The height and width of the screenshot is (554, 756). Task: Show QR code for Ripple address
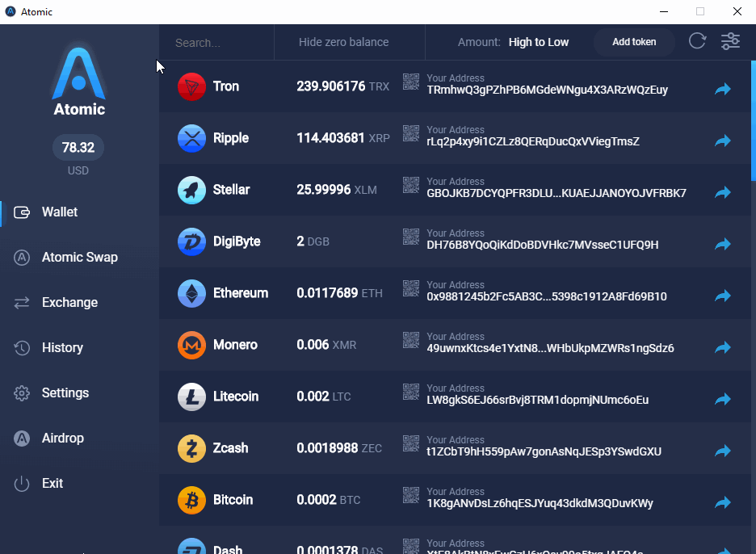click(x=411, y=133)
